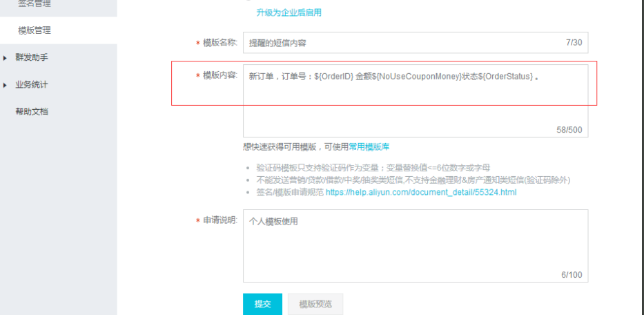The width and height of the screenshot is (644, 315).
Task: Click the 7/30 character counter
Action: point(574,43)
